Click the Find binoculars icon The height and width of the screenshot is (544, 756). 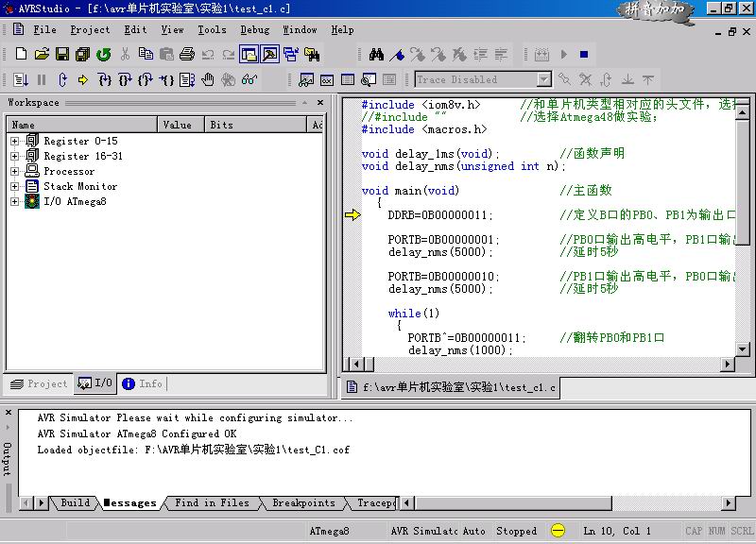point(376,55)
